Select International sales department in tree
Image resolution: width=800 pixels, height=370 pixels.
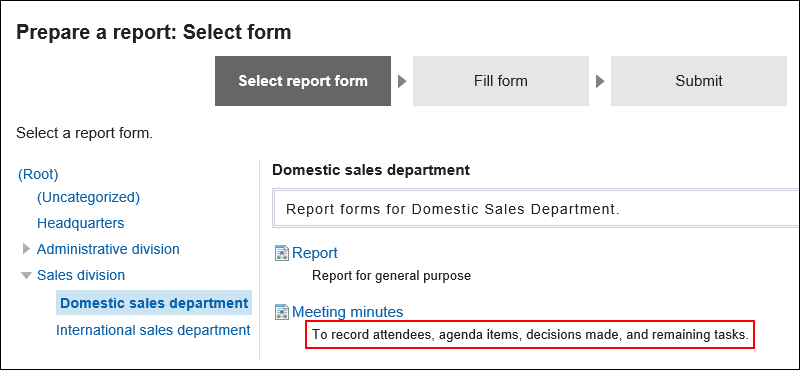tap(153, 330)
